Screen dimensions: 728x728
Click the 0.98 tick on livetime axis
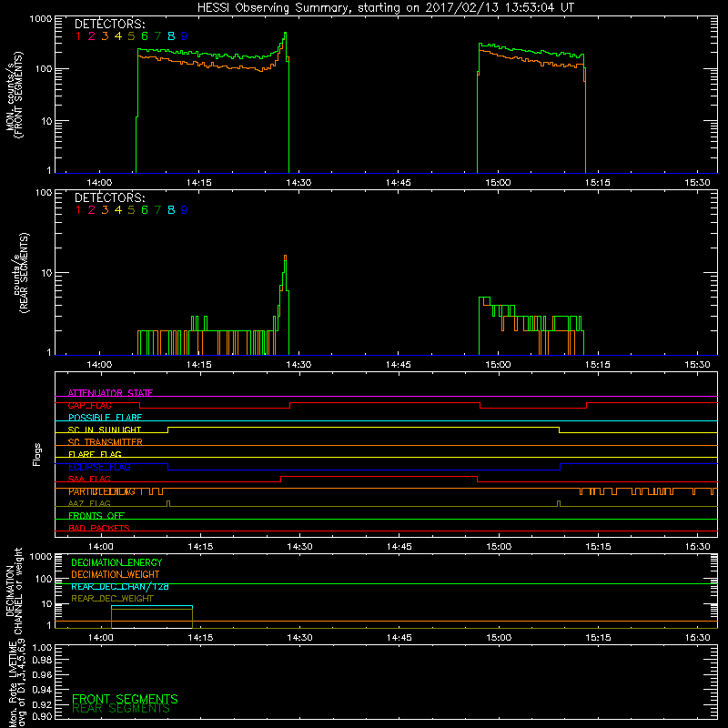coord(42,660)
